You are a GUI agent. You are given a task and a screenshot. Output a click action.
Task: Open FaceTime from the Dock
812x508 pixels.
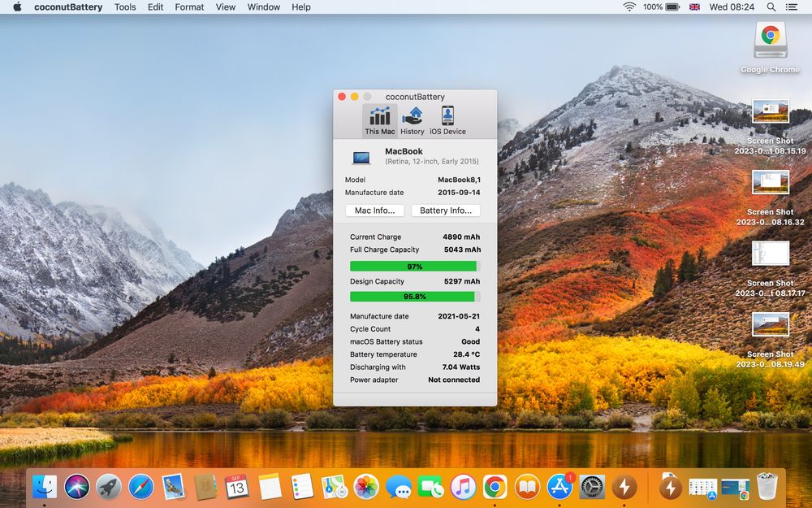(430, 487)
